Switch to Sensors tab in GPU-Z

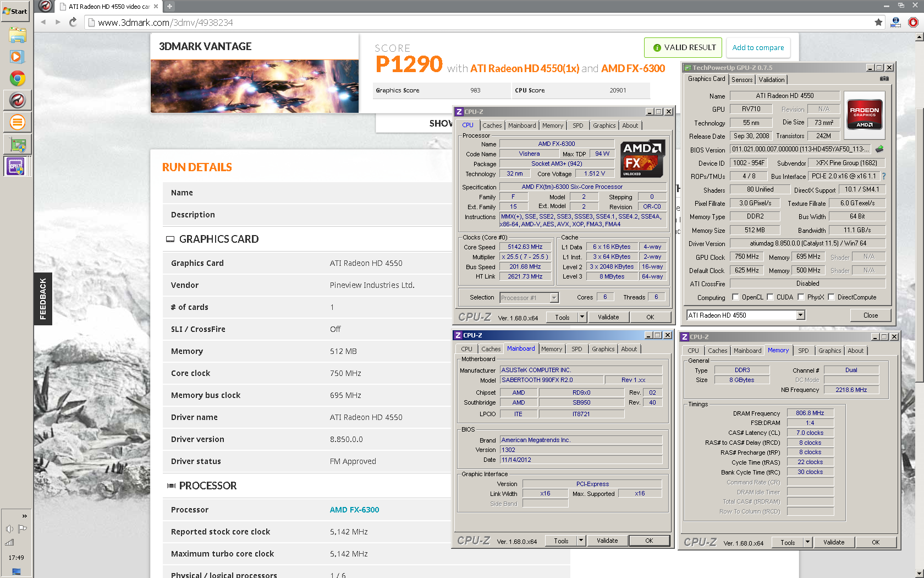[742, 80]
